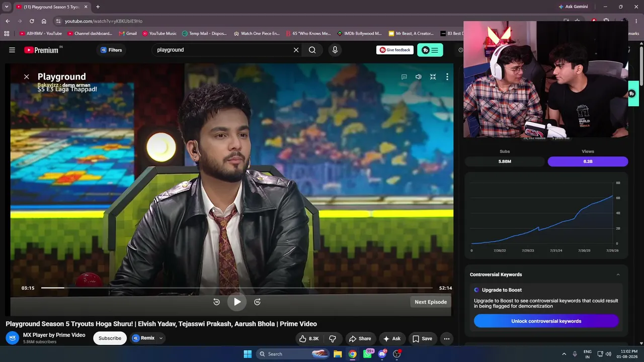Open the MX Player channel avatar
This screenshot has width=644, height=362.
[13, 338]
